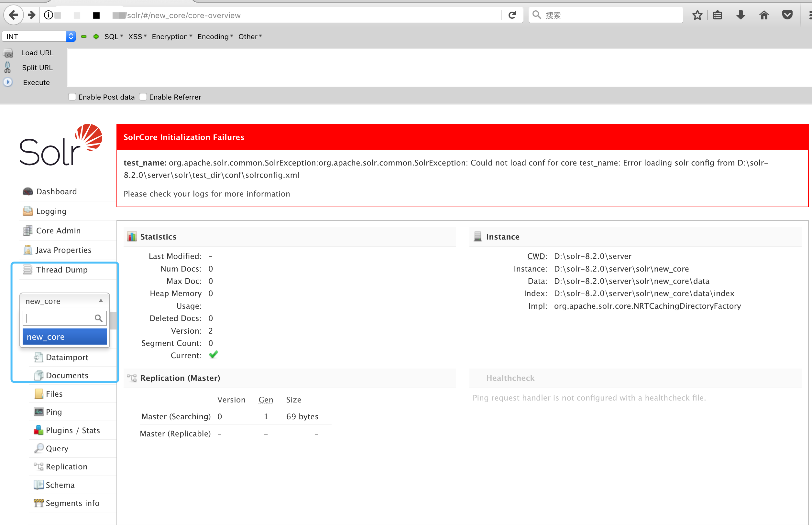Open the Files section
812x525 pixels.
pyautogui.click(x=54, y=394)
